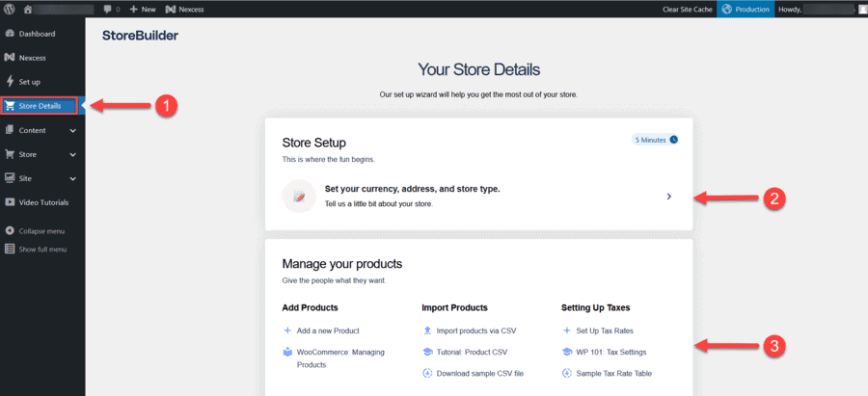The width and height of the screenshot is (868, 396).
Task: Expand the Site menu chevron
Action: tap(72, 179)
